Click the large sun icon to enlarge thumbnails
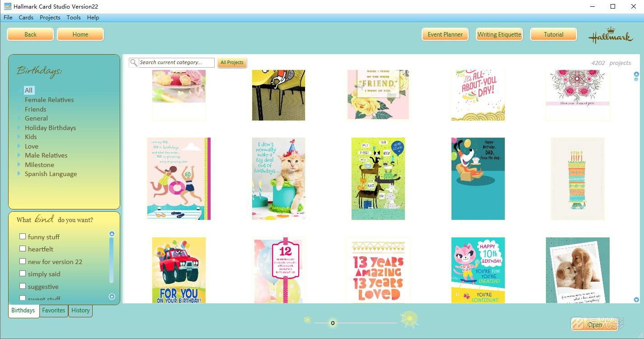This screenshot has height=339, width=644. pyautogui.click(x=409, y=319)
